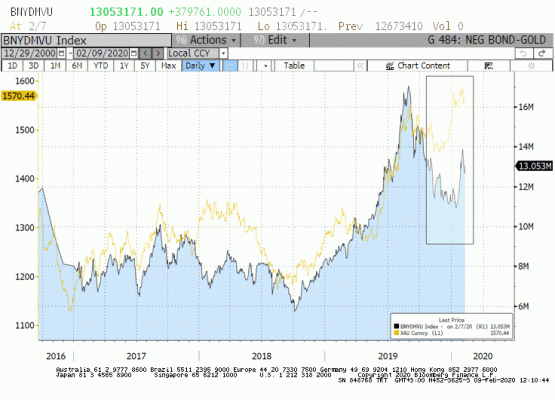Viewport: 555px width, 400px height.
Task: Click the 13.053M right axis value label
Action: click(x=534, y=166)
